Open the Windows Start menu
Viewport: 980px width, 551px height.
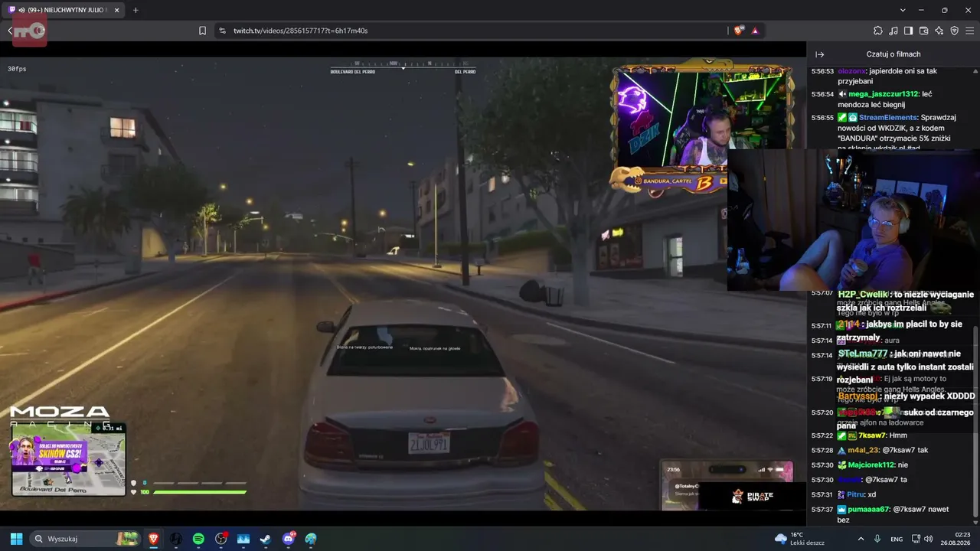(x=16, y=539)
